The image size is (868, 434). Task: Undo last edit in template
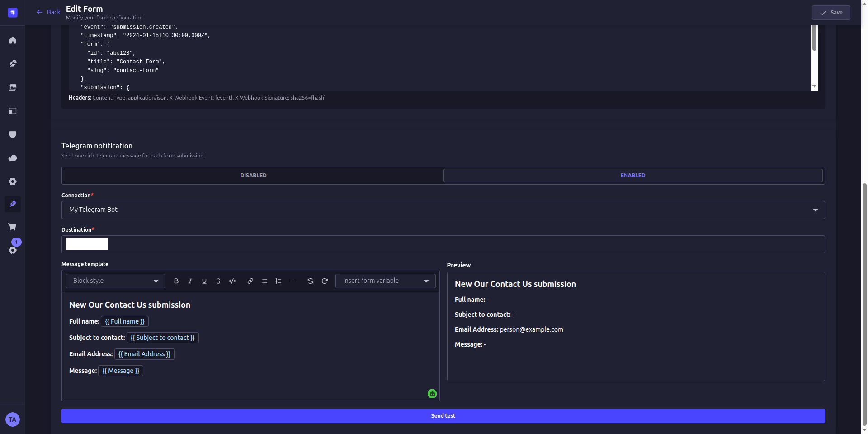pos(311,281)
